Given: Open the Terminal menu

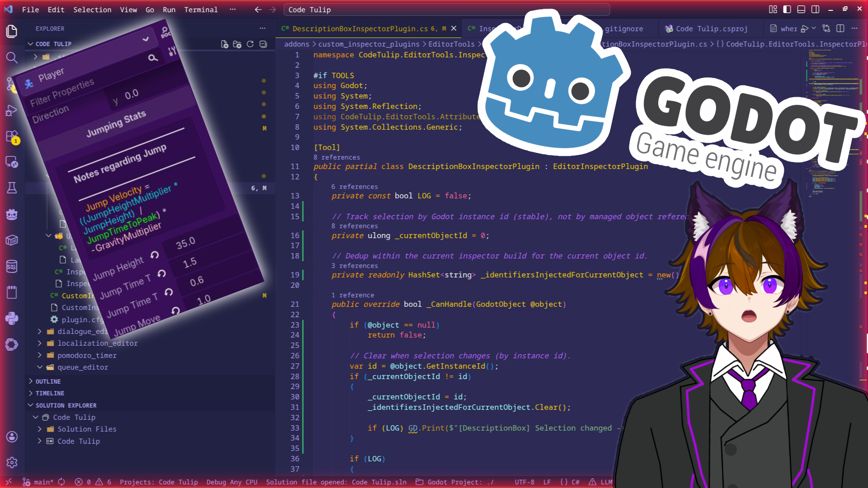Looking at the screenshot, I should tap(201, 9).
